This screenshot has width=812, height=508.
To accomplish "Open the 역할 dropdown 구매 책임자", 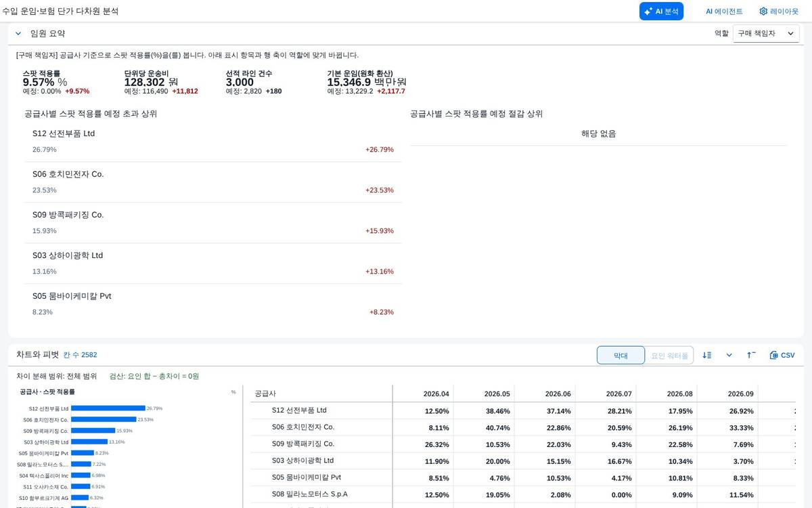I will pyautogui.click(x=766, y=33).
